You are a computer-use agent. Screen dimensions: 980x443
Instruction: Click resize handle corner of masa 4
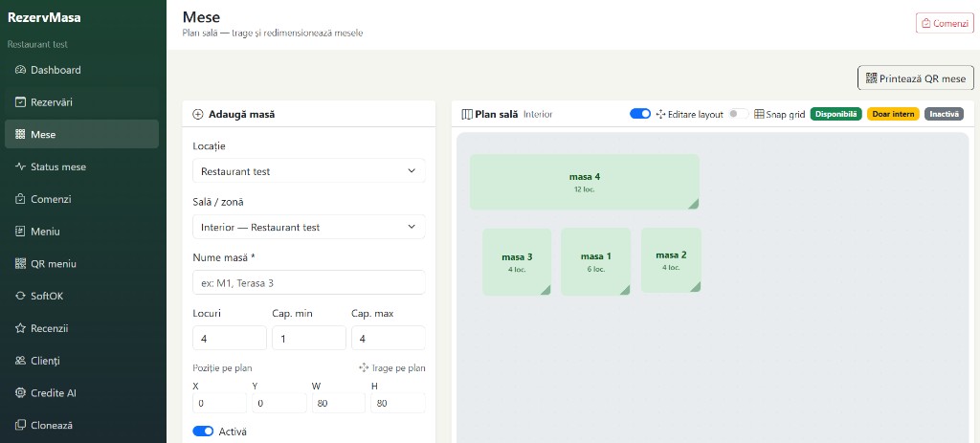click(693, 204)
